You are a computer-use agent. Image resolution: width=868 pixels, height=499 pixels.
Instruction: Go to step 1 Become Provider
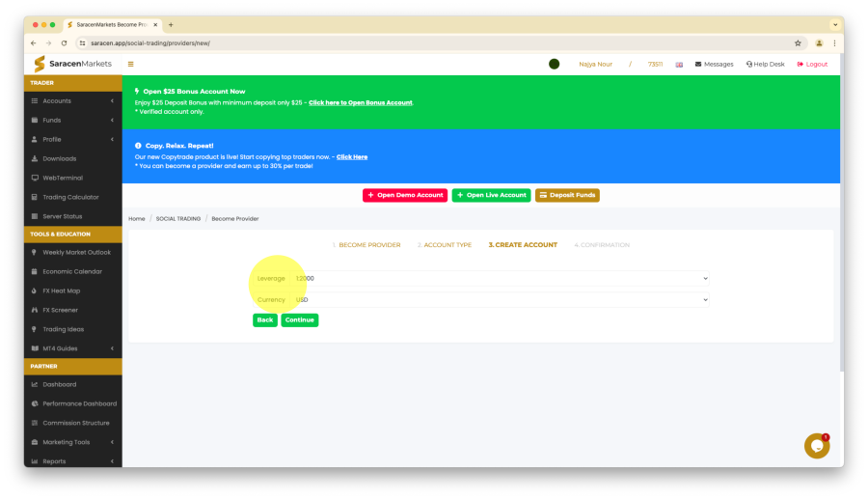pyautogui.click(x=366, y=245)
